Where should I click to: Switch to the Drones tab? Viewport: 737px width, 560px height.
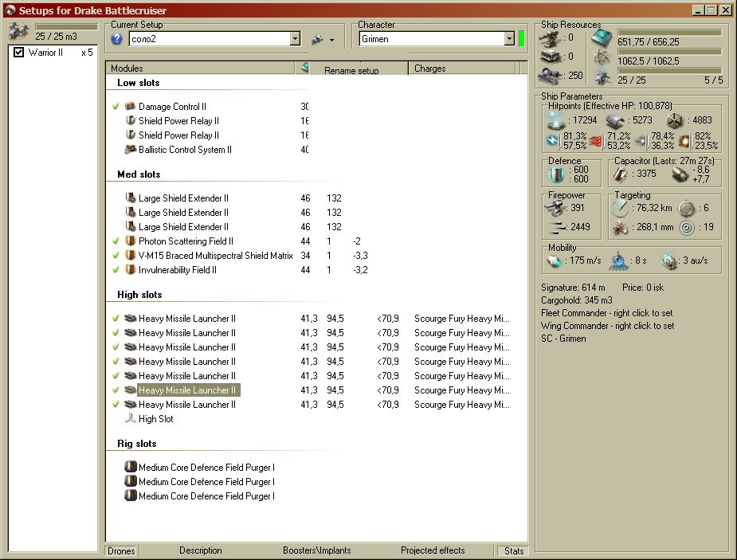121,550
